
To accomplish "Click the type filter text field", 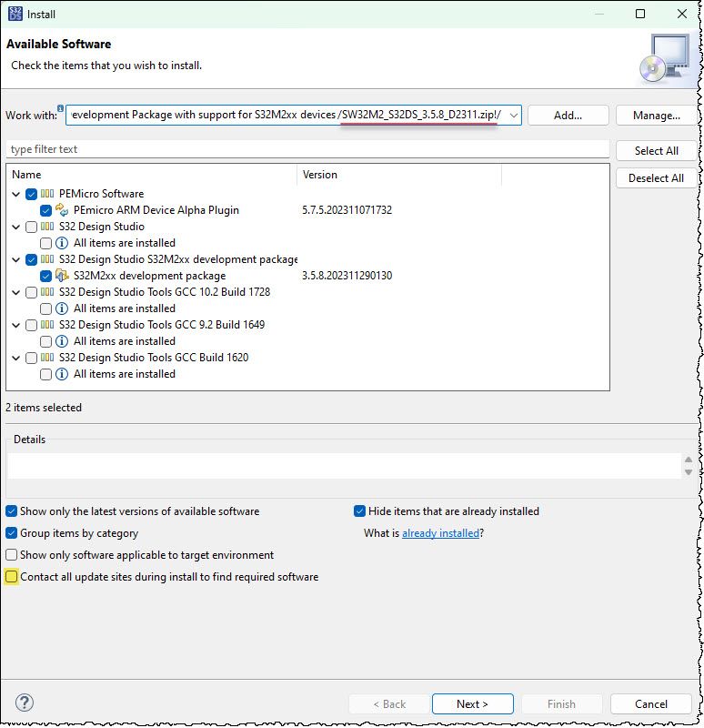I will pyautogui.click(x=307, y=149).
